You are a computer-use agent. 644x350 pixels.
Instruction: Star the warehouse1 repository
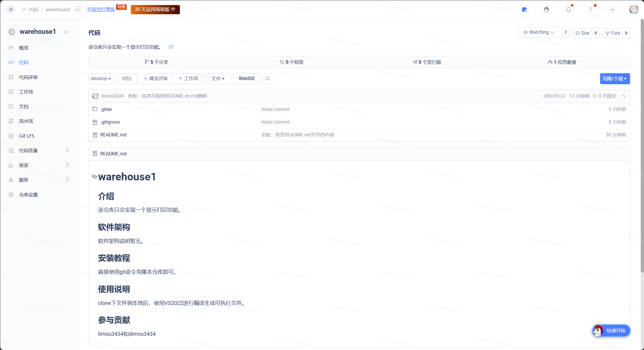coord(582,33)
